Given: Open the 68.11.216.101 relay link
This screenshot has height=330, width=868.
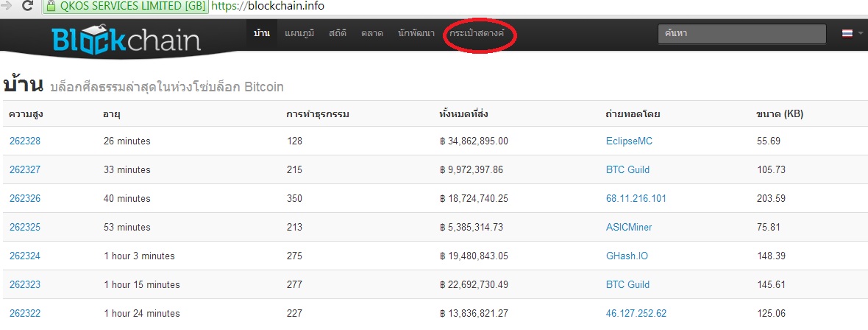Looking at the screenshot, I should point(636,199).
